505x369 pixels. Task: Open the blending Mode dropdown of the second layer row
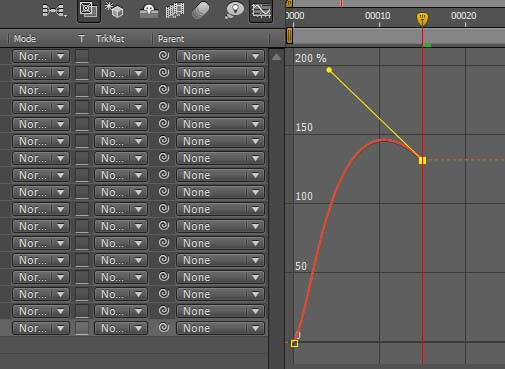[x=41, y=73]
